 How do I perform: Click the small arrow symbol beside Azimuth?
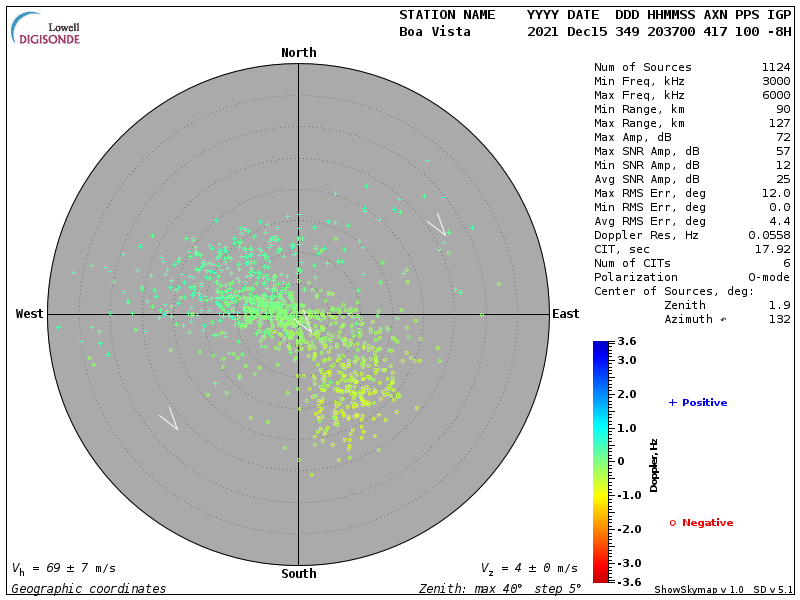(x=723, y=320)
